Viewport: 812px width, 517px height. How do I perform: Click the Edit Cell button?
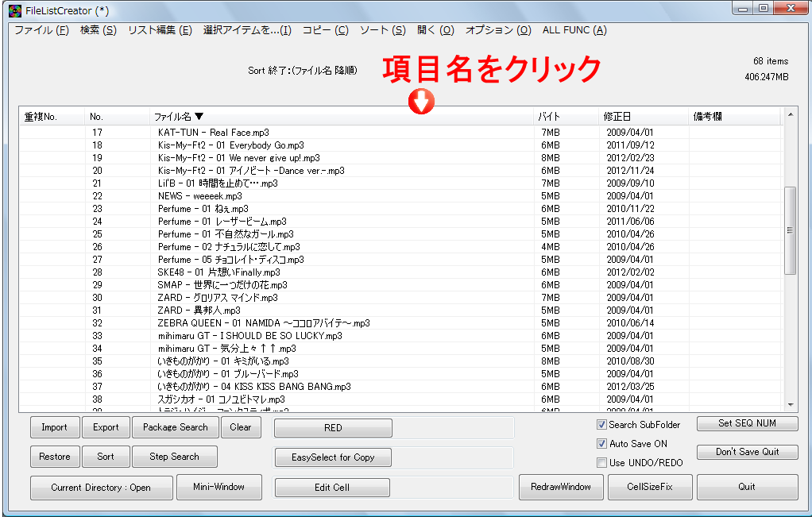coord(332,487)
